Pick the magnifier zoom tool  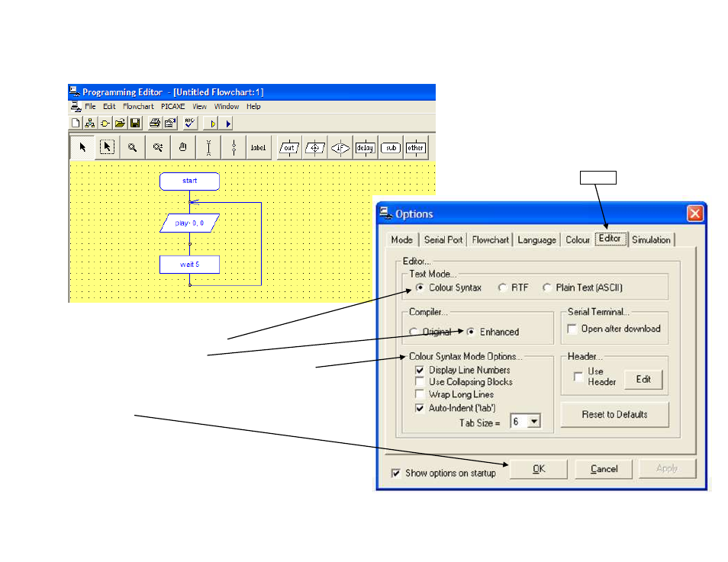tap(132, 148)
